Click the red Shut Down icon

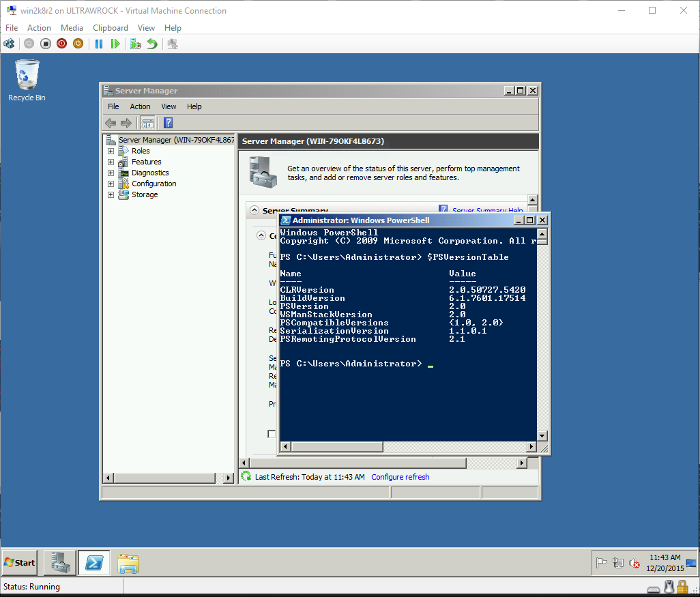(x=61, y=44)
